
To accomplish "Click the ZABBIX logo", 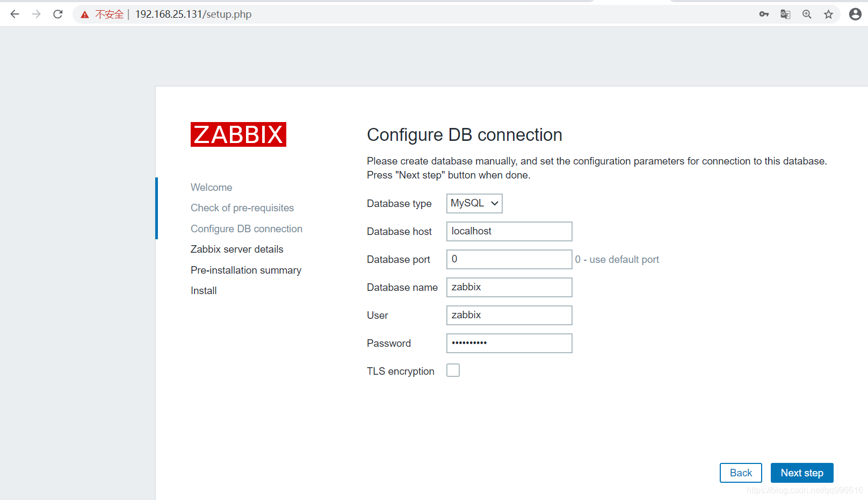I will 238,134.
